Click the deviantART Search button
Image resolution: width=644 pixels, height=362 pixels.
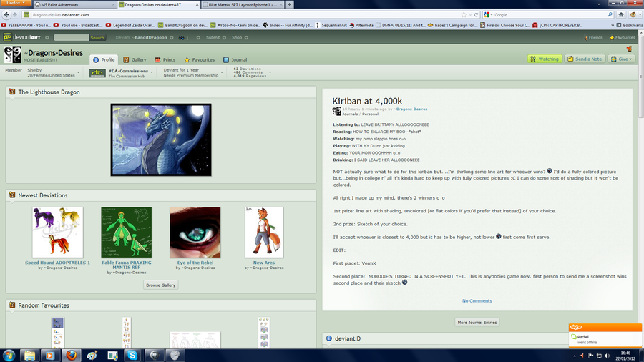pos(97,37)
